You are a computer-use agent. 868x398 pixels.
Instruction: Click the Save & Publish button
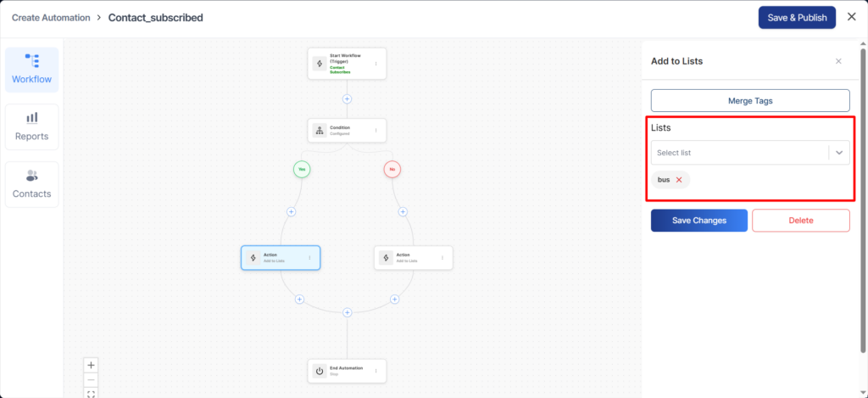[x=797, y=18]
